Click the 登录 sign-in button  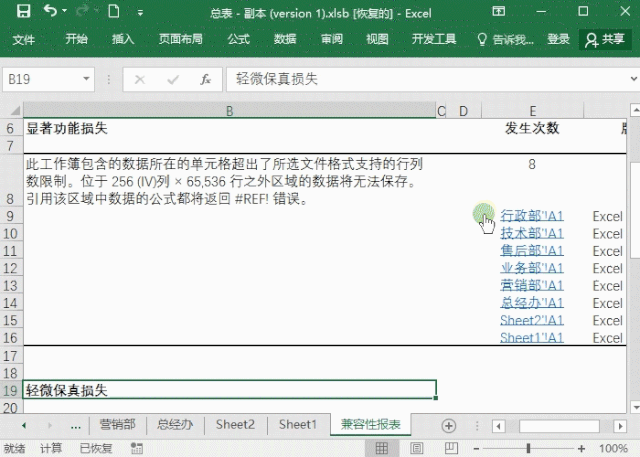558,39
